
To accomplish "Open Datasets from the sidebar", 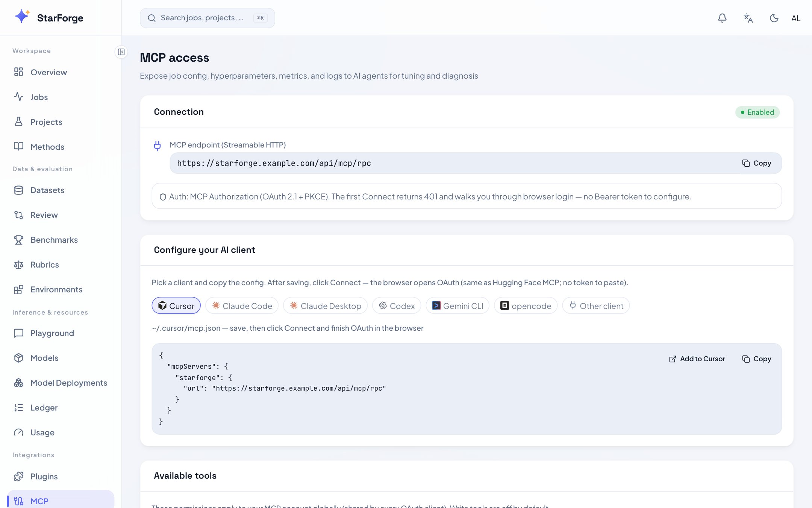I will coord(60,190).
